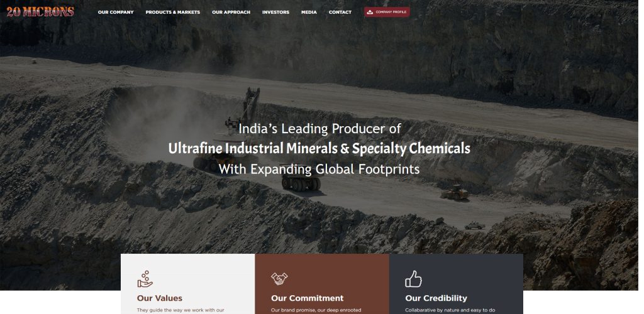Click the hand with coins icon
Screen dimensions: 644x314
(x=145, y=279)
